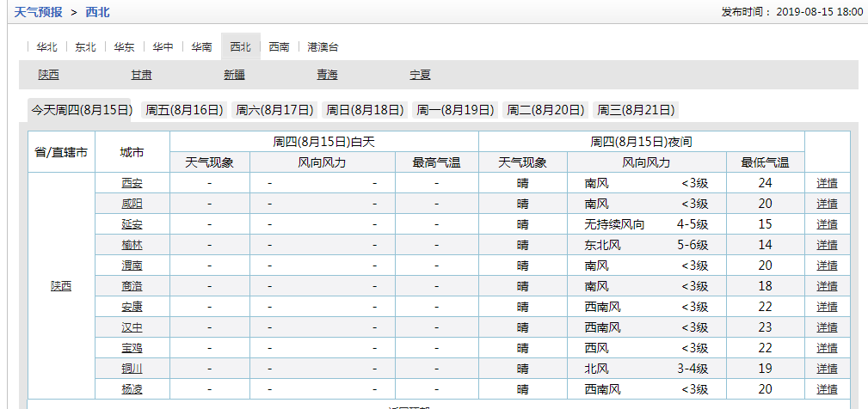Open 详情 for the 延安 row
This screenshot has width=868, height=409.
pyautogui.click(x=827, y=224)
